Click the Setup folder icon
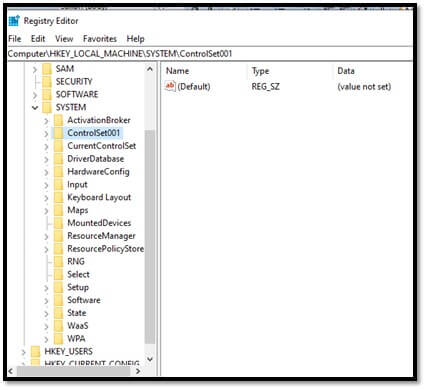Viewport: 426px width, 390px height. 59,287
